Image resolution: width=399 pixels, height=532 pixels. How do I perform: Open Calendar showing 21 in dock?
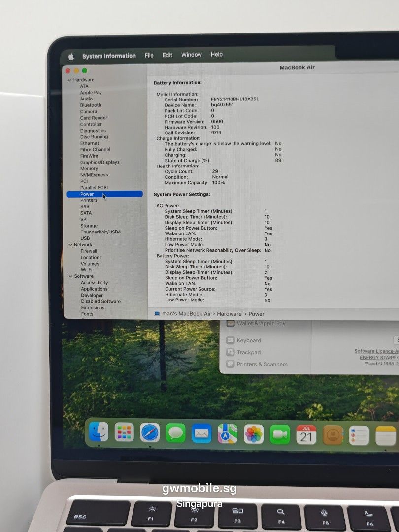306,435
